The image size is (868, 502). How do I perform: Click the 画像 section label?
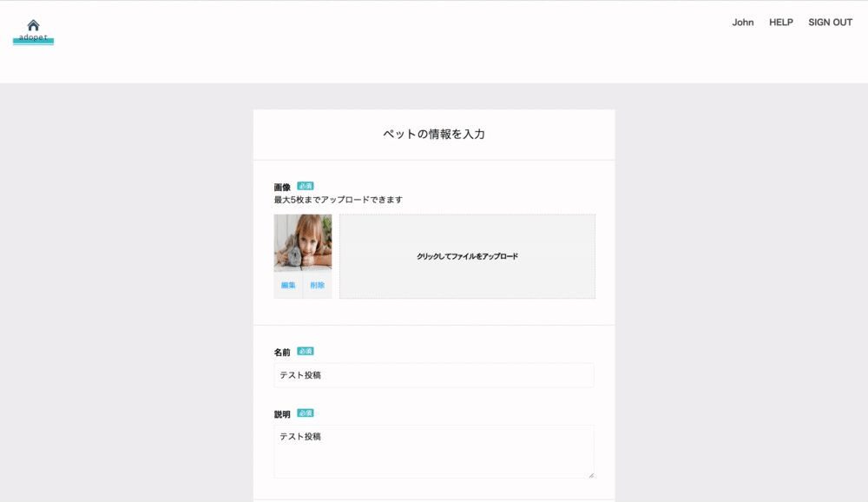[280, 184]
